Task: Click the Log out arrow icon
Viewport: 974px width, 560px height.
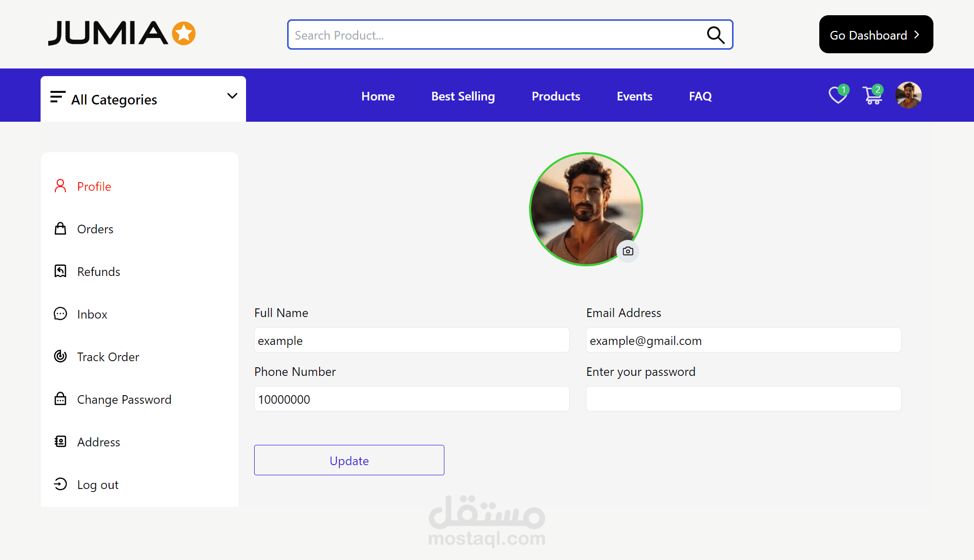Action: point(60,484)
